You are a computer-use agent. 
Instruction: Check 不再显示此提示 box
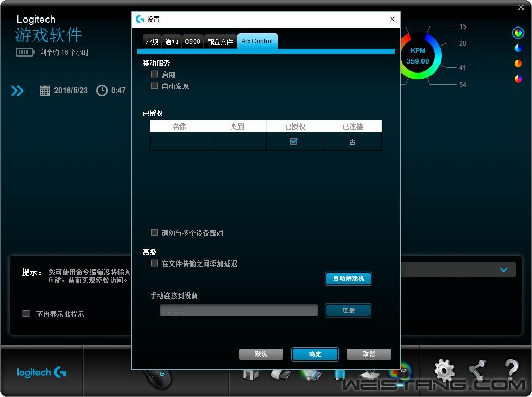pyautogui.click(x=26, y=313)
